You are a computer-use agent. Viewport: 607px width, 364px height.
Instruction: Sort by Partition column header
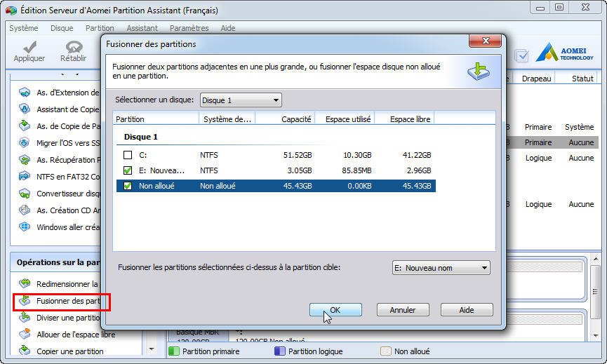156,119
